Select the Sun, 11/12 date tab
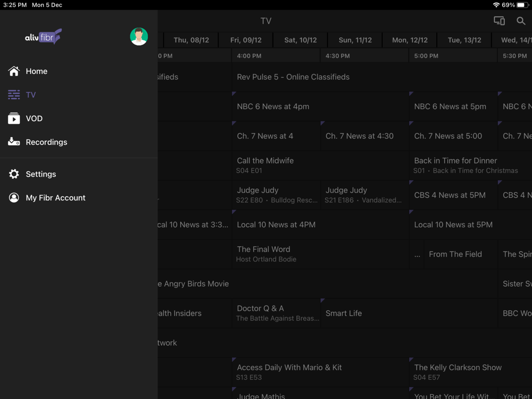This screenshot has width=532, height=399. (355, 40)
